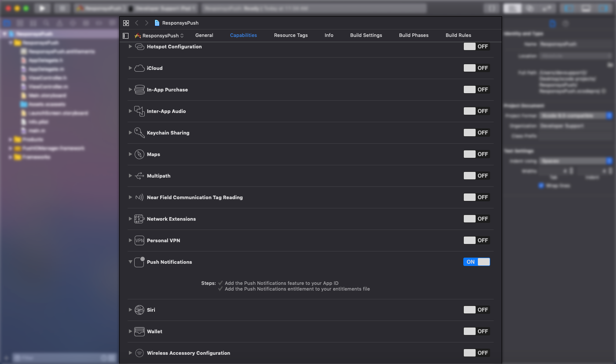Switch to the Info tab
The height and width of the screenshot is (364, 616).
pyautogui.click(x=329, y=35)
